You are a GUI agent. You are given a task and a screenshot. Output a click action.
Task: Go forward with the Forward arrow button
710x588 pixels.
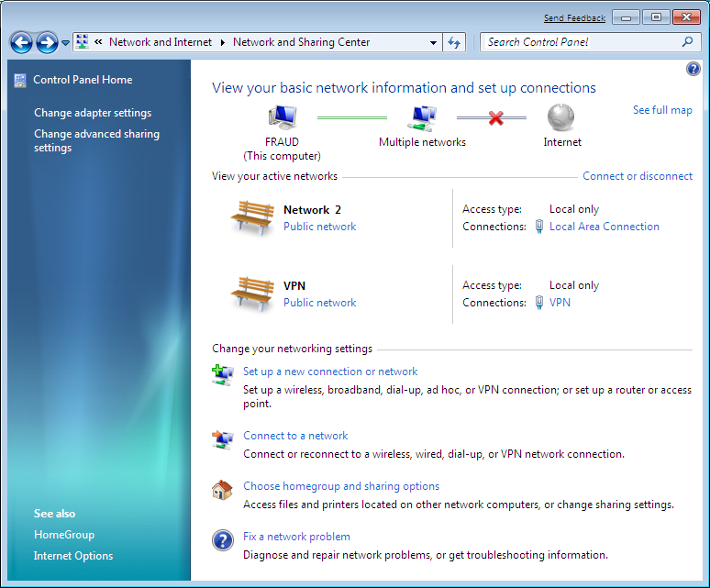47,43
